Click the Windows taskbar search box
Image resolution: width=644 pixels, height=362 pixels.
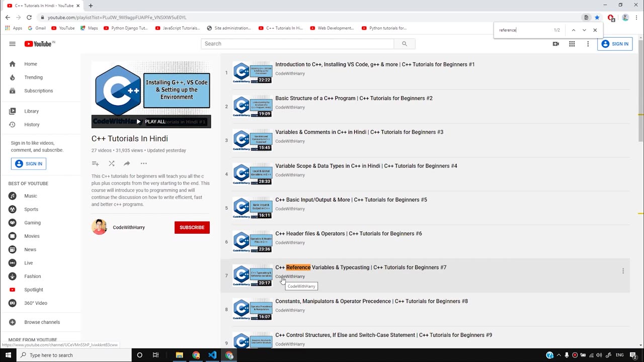click(74, 355)
